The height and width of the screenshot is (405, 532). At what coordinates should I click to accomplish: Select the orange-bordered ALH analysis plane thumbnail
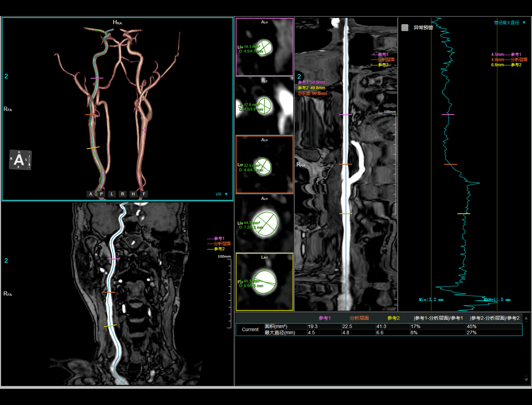pos(264,165)
